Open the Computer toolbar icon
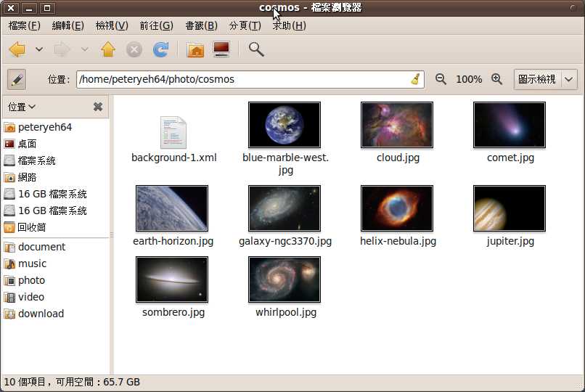585x392 pixels. [x=221, y=49]
